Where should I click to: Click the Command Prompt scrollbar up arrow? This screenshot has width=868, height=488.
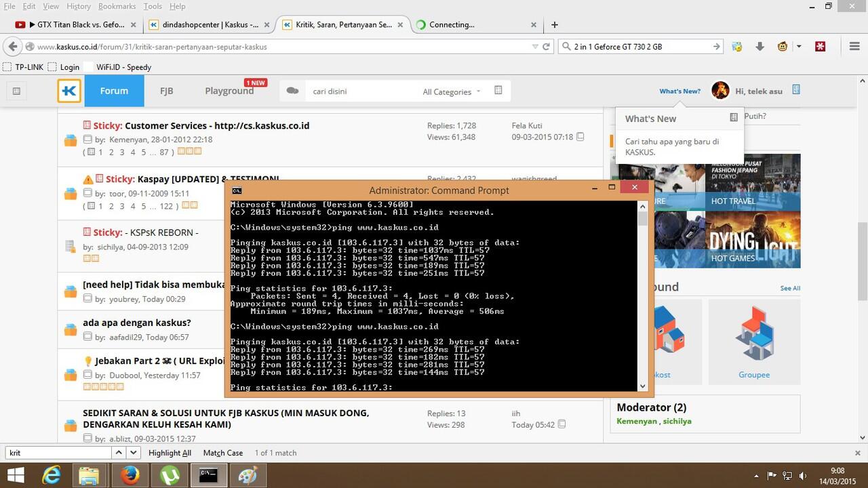click(x=643, y=205)
